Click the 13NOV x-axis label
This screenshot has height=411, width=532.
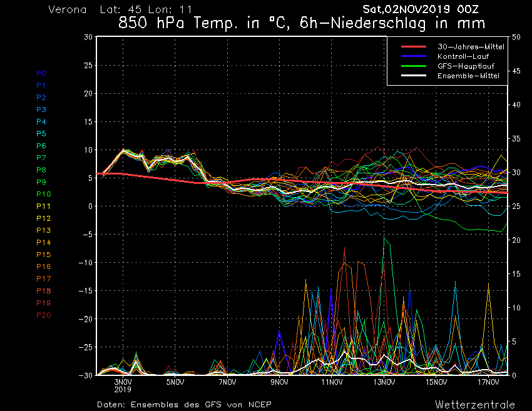[x=384, y=382]
